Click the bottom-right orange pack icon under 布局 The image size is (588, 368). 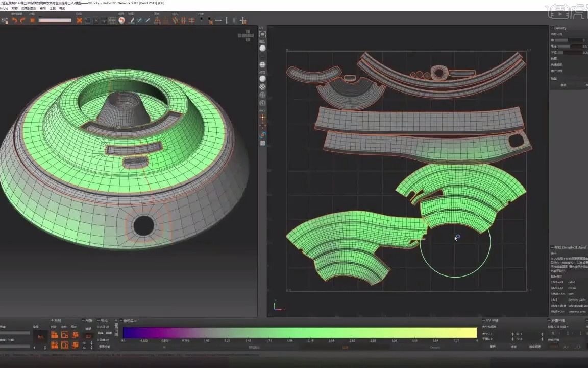75,344
